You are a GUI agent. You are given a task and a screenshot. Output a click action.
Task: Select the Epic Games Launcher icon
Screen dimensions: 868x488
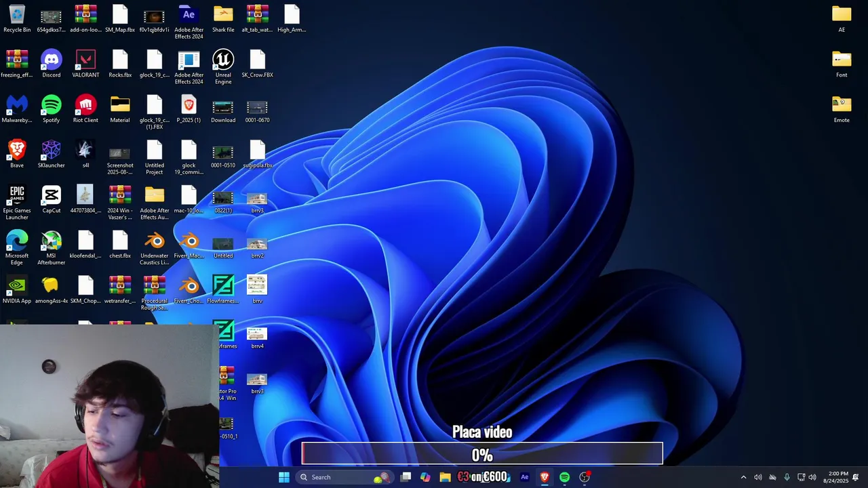tap(17, 203)
